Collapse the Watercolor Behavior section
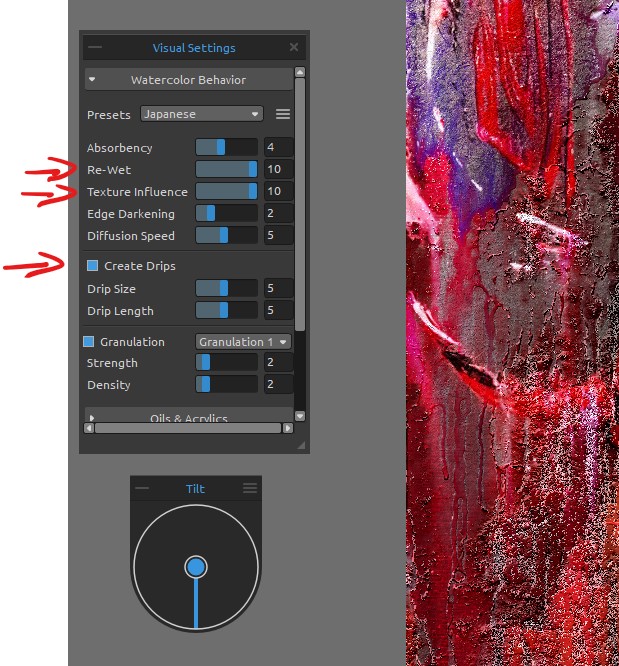This screenshot has width=619, height=666. [189, 80]
